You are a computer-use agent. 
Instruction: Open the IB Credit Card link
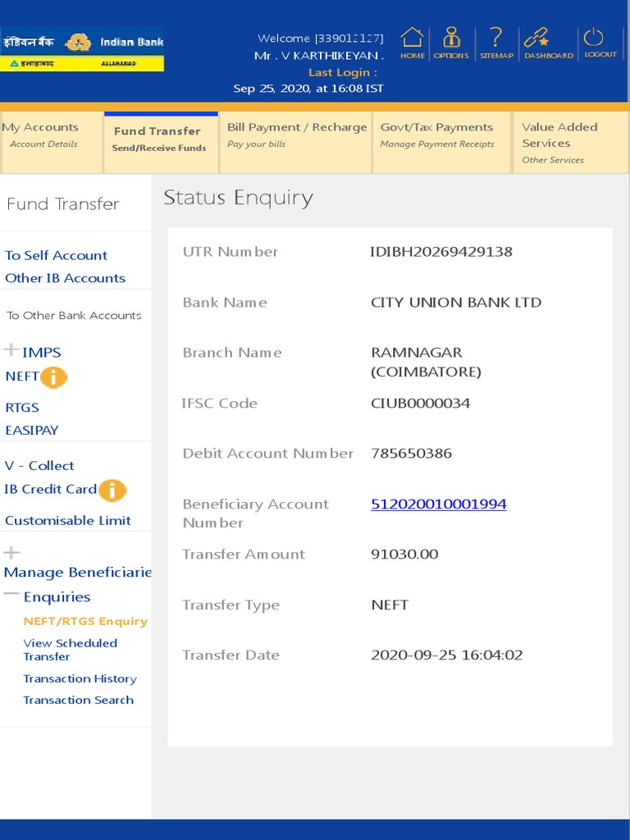coord(50,489)
